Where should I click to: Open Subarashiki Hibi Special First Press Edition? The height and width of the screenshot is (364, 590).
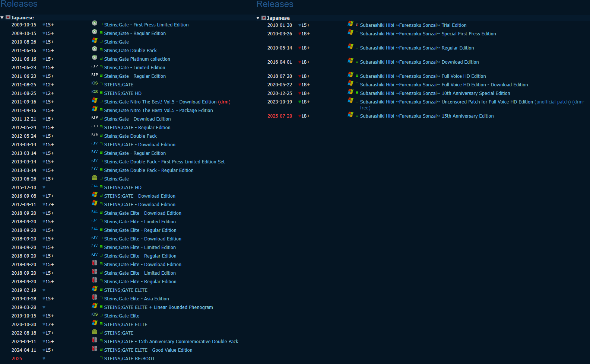[x=428, y=34]
